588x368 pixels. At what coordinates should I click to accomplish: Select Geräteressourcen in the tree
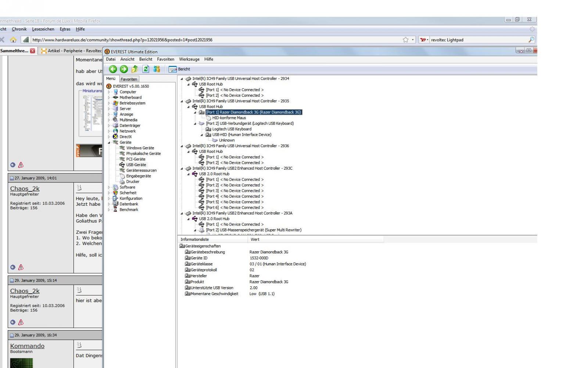tap(141, 170)
